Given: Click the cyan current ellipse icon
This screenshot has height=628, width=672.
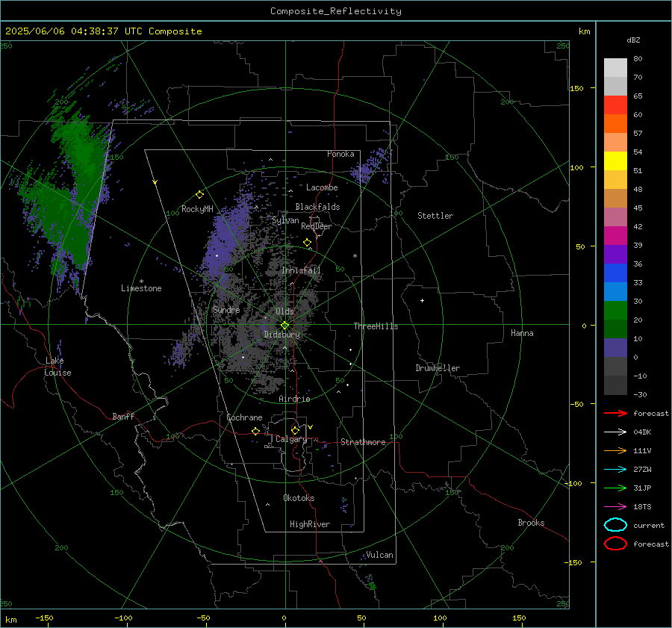Looking at the screenshot, I should tap(615, 525).
